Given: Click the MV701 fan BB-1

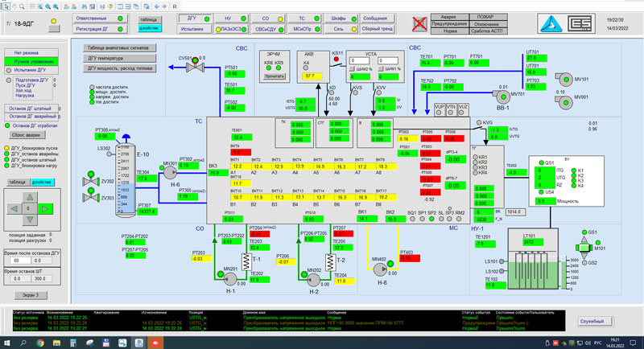Looking at the screenshot, I should click(x=503, y=96).
